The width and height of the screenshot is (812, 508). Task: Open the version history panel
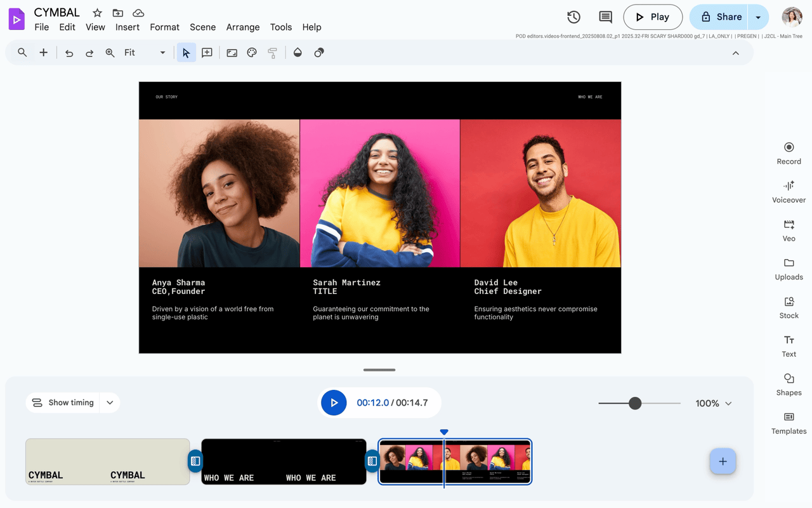pyautogui.click(x=573, y=17)
